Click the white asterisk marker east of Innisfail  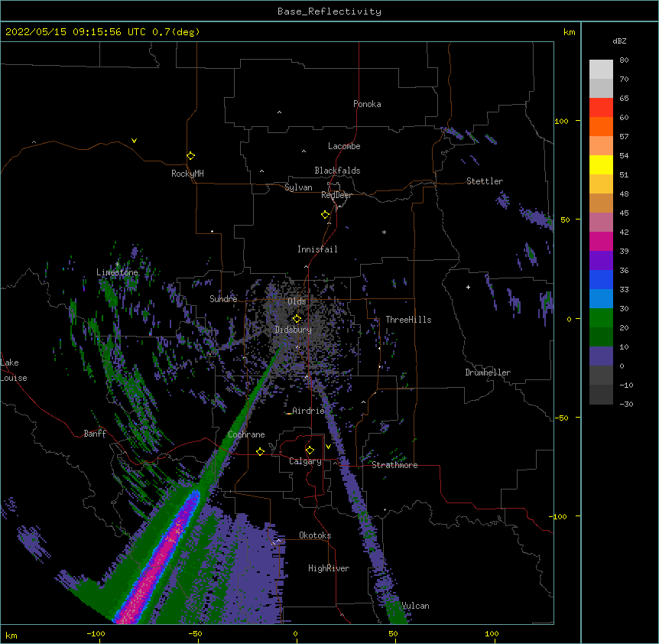point(384,232)
